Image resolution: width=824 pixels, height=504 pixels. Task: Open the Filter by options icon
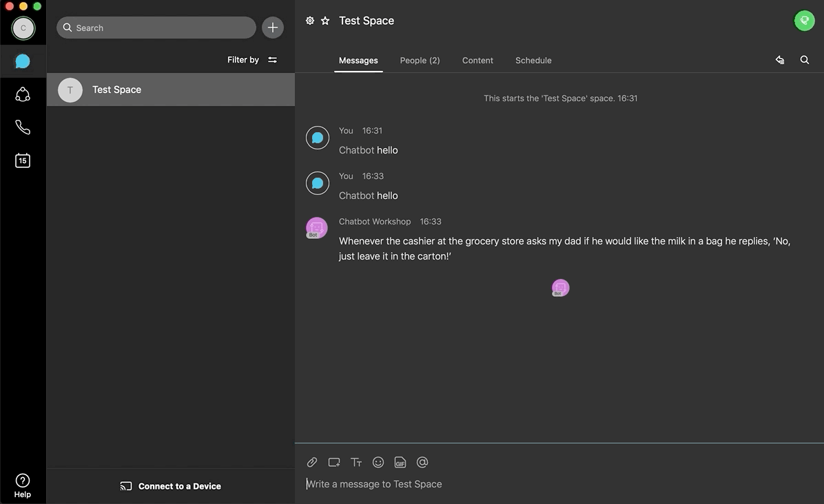pyautogui.click(x=272, y=60)
